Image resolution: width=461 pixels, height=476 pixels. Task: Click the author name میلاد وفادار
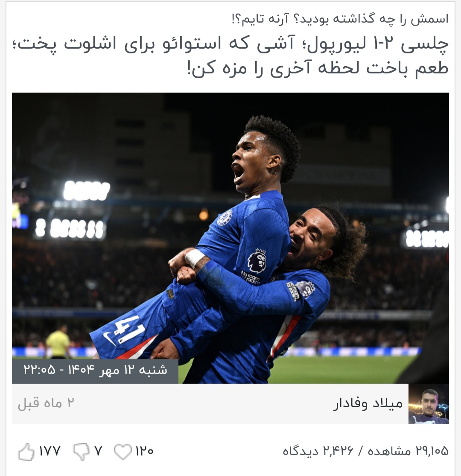[x=368, y=403]
